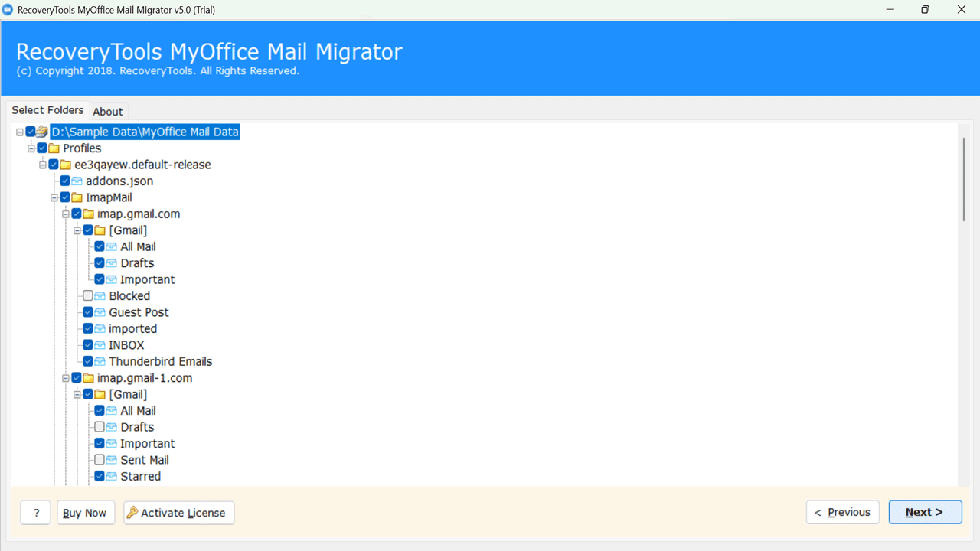Collapse [Gmail] under imap.gmail-1.com
This screenshot has width=980, height=551.
pyautogui.click(x=77, y=394)
